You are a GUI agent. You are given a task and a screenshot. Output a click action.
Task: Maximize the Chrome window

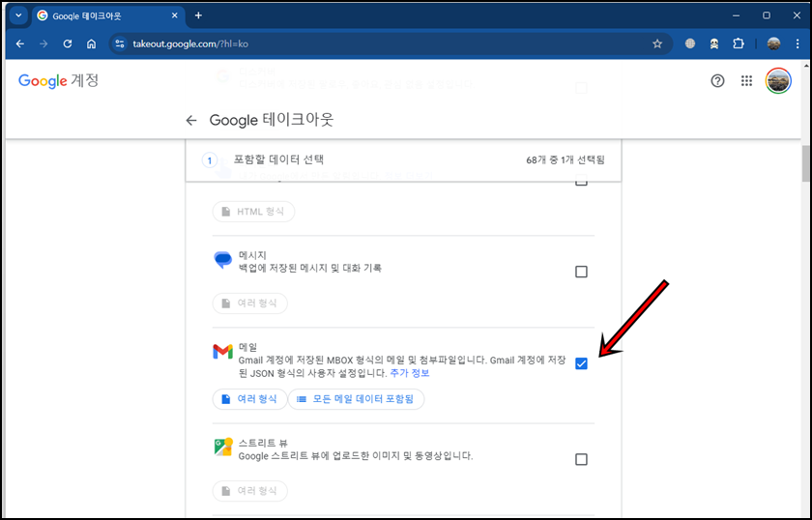click(x=767, y=15)
